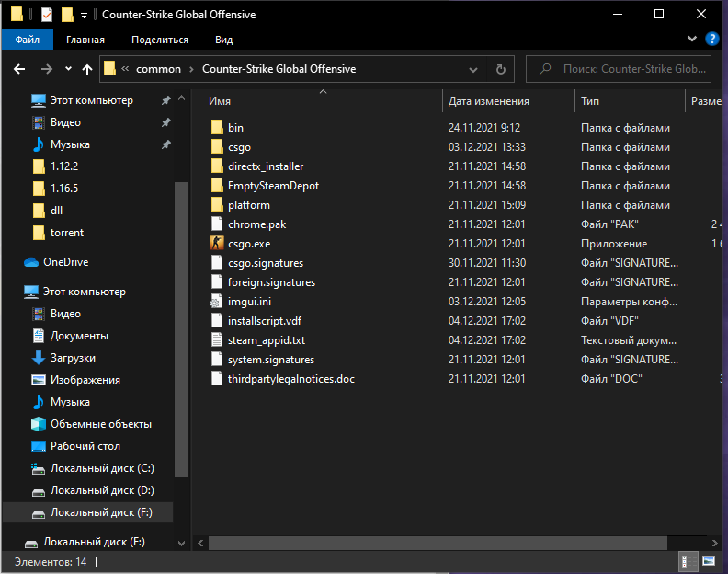Select the system.signatures file name
This screenshot has height=574, width=728.
(271, 360)
